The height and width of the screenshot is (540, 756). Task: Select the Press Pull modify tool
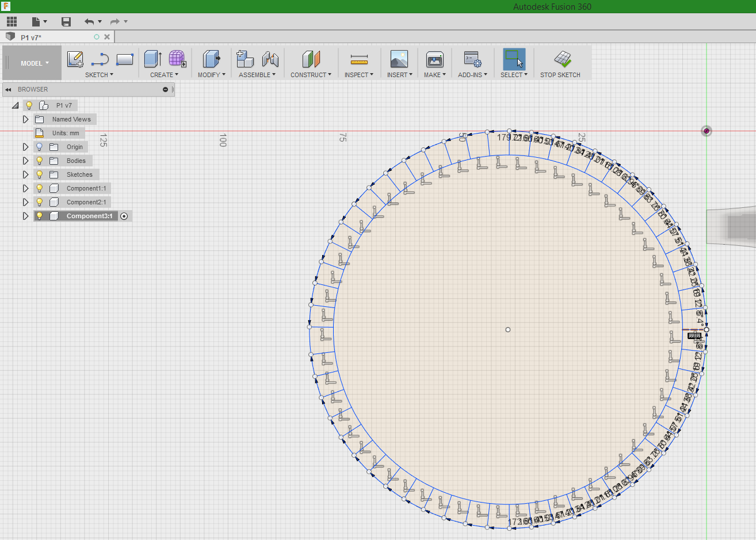(211, 59)
